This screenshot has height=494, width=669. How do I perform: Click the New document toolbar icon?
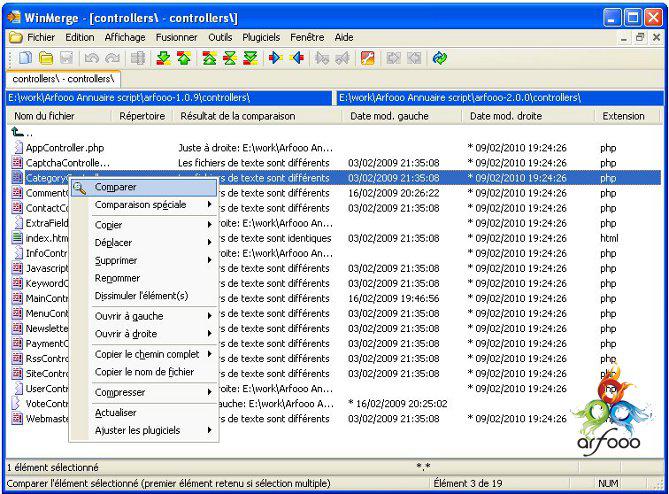tap(26, 58)
